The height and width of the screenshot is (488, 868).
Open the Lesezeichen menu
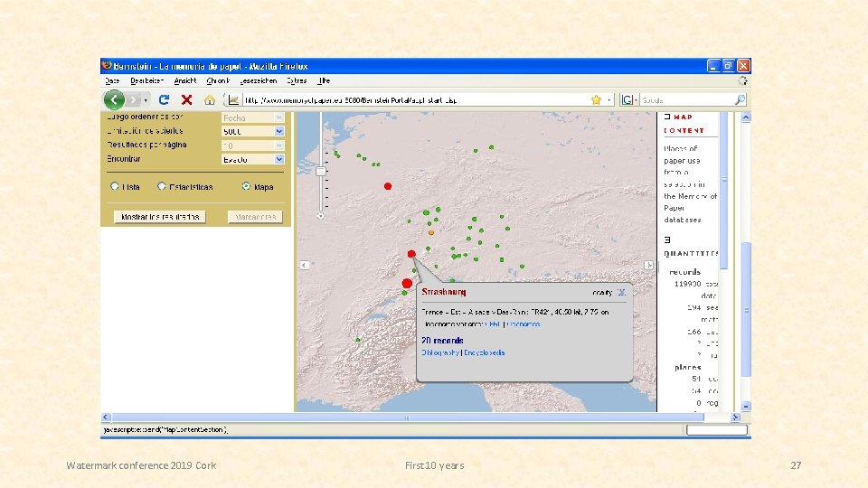point(259,80)
